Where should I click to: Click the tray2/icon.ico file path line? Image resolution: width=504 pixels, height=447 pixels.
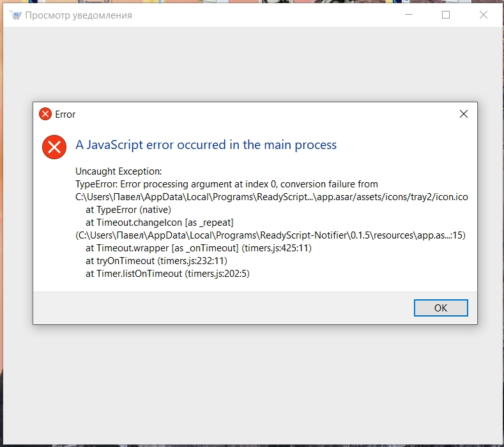coord(271,197)
